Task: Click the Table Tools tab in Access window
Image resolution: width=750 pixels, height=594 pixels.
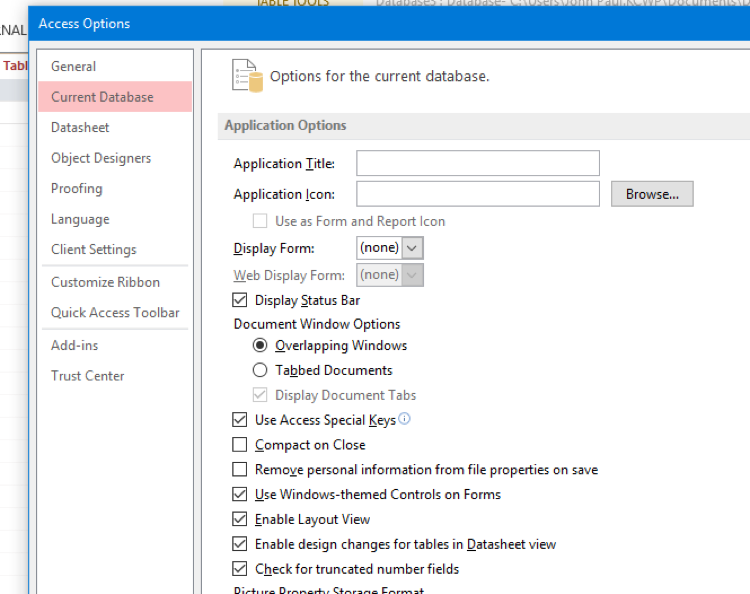Action: (293, 3)
